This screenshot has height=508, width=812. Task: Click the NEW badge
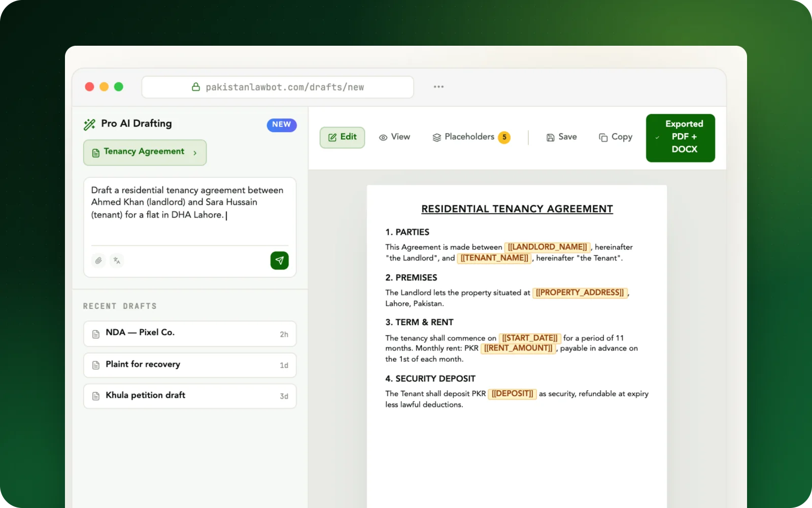pos(282,124)
